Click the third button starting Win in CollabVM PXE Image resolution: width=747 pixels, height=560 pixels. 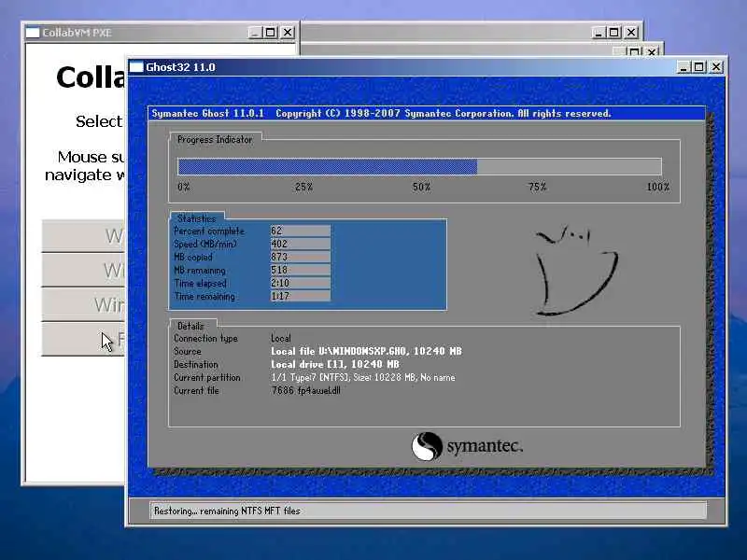83,305
